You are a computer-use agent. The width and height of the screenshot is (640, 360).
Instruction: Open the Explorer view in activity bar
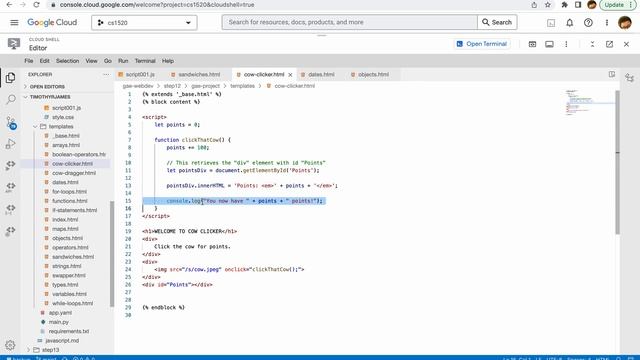(11, 78)
